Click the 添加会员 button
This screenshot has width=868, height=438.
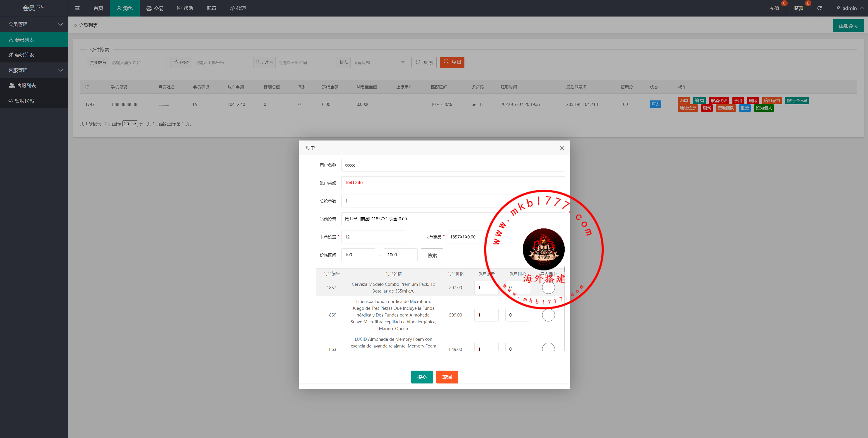tap(848, 26)
